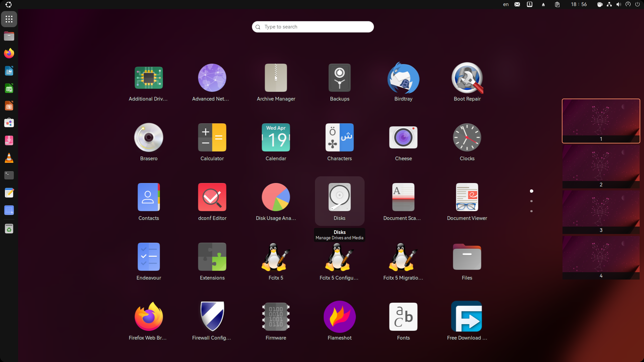Open the 18:56 clock menu
This screenshot has height=362, width=644.
click(579, 4)
